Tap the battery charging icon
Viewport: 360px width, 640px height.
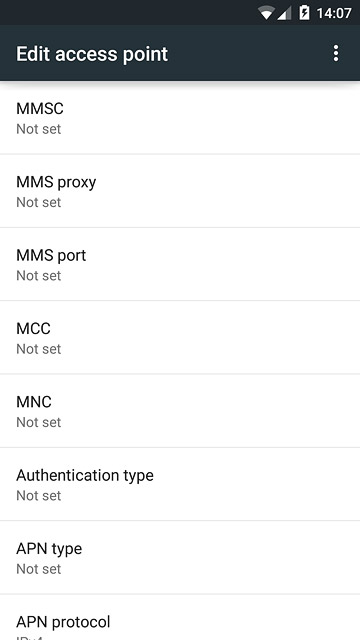coord(304,13)
